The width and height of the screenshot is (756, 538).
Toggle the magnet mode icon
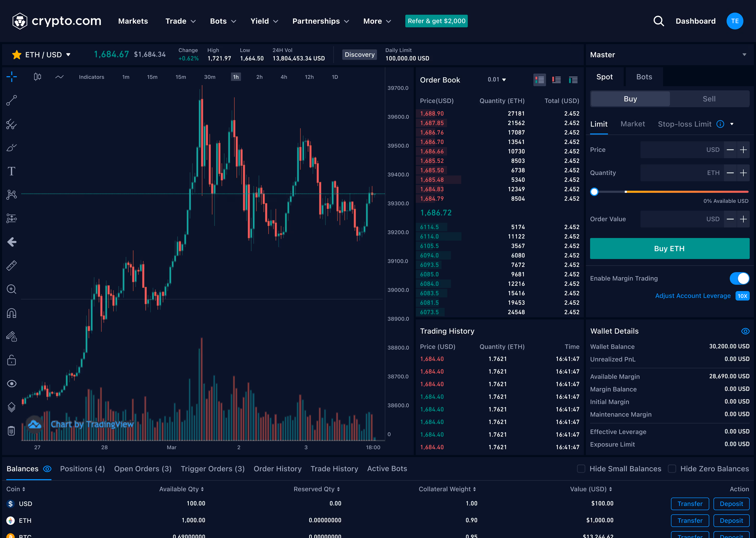click(x=12, y=313)
